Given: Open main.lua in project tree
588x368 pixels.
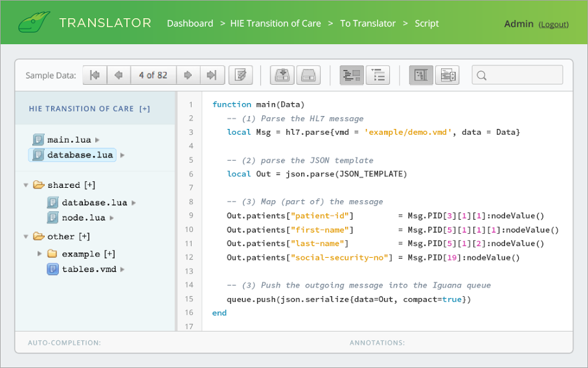Looking at the screenshot, I should coord(67,140).
